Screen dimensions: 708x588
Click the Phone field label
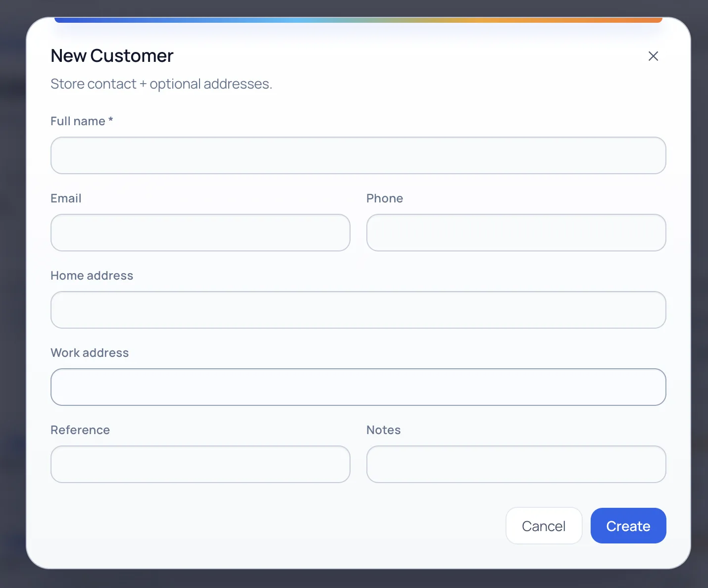(385, 198)
